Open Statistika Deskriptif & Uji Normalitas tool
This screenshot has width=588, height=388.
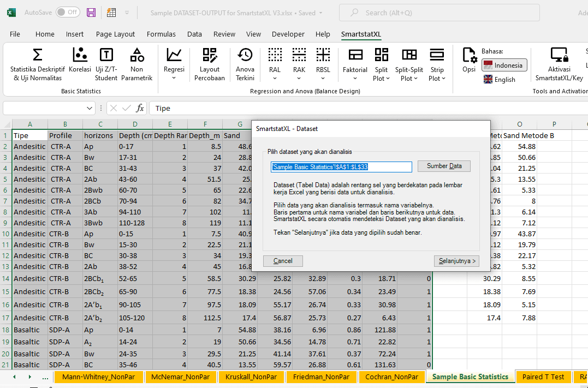pos(38,64)
